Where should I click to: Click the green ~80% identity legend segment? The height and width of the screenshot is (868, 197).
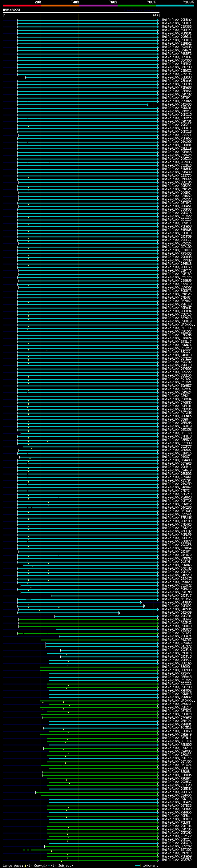tap(137, 6)
